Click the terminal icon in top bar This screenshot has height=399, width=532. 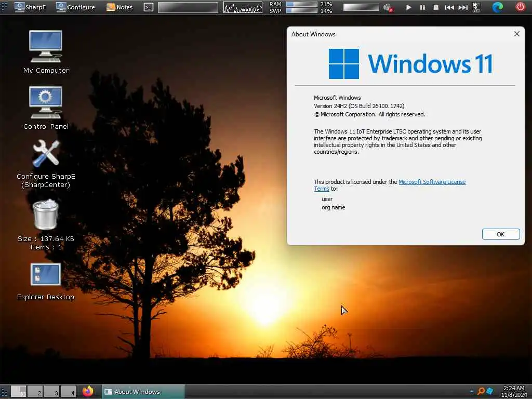(148, 7)
